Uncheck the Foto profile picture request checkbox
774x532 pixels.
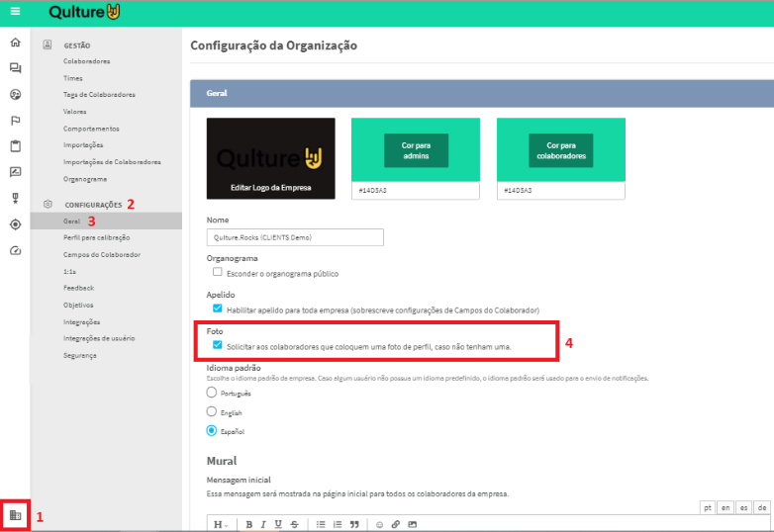pos(217,345)
